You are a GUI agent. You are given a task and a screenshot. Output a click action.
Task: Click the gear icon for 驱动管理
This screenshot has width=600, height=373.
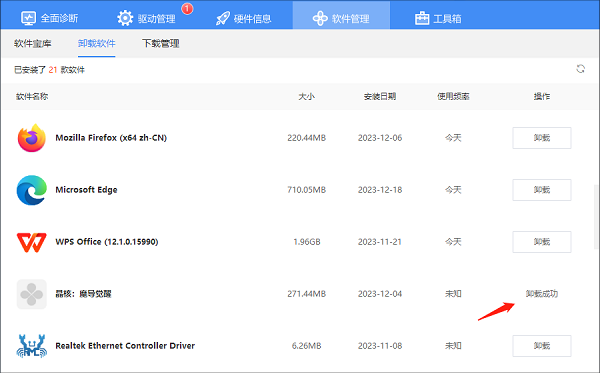pos(125,18)
